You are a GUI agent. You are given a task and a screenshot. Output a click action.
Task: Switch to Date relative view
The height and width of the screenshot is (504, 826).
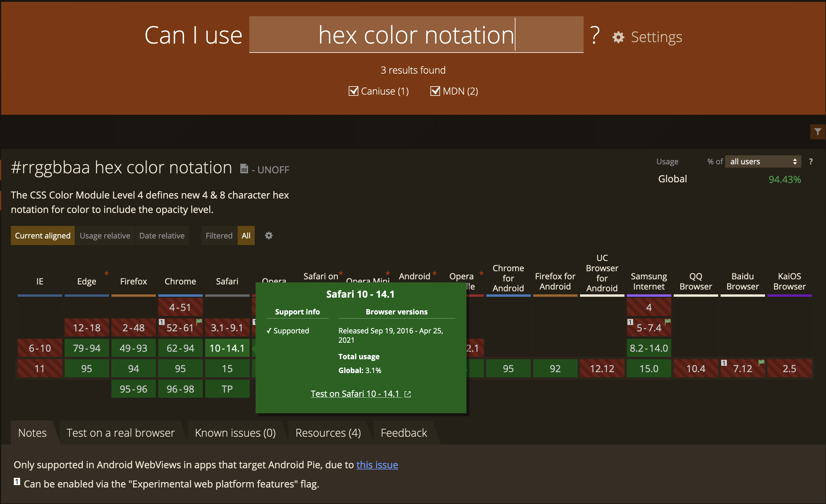coord(162,235)
